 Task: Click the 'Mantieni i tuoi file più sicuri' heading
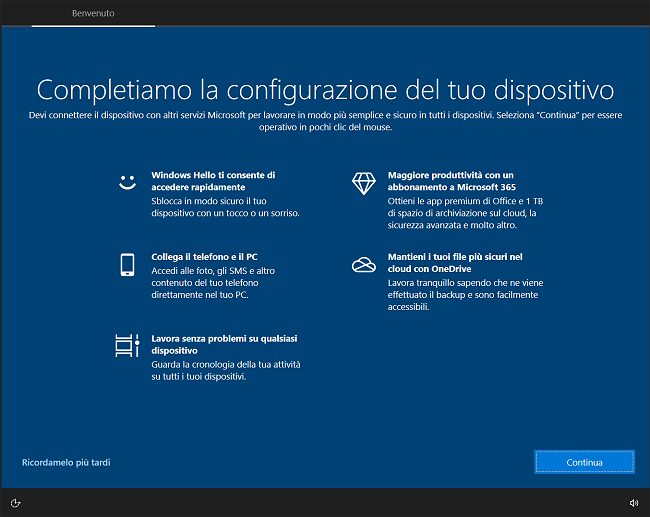(x=448, y=262)
